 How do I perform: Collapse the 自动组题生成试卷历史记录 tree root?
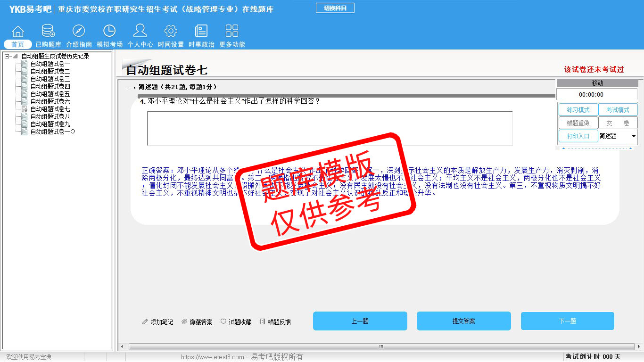pyautogui.click(x=7, y=56)
